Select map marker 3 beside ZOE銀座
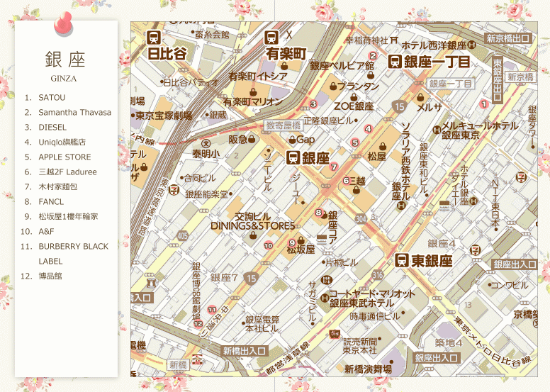This screenshot has height=392, width=550. click(313, 104)
